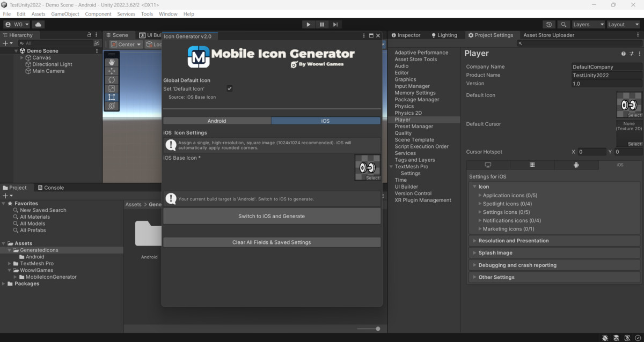644x342 pixels.
Task: Activate the Rotate tool
Action: click(x=112, y=79)
